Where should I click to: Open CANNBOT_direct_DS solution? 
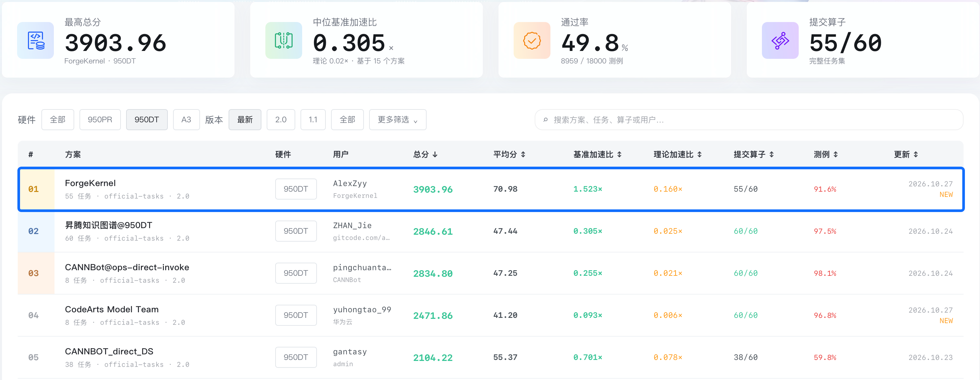pyautogui.click(x=109, y=351)
